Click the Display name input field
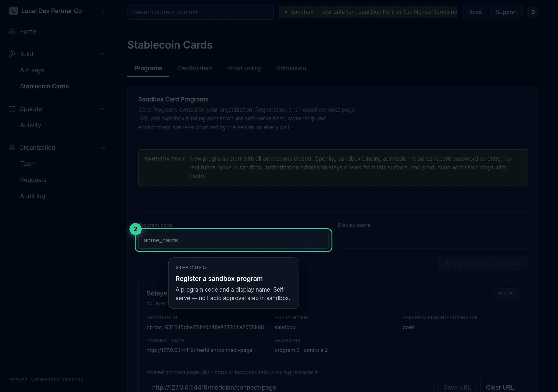 [433, 240]
